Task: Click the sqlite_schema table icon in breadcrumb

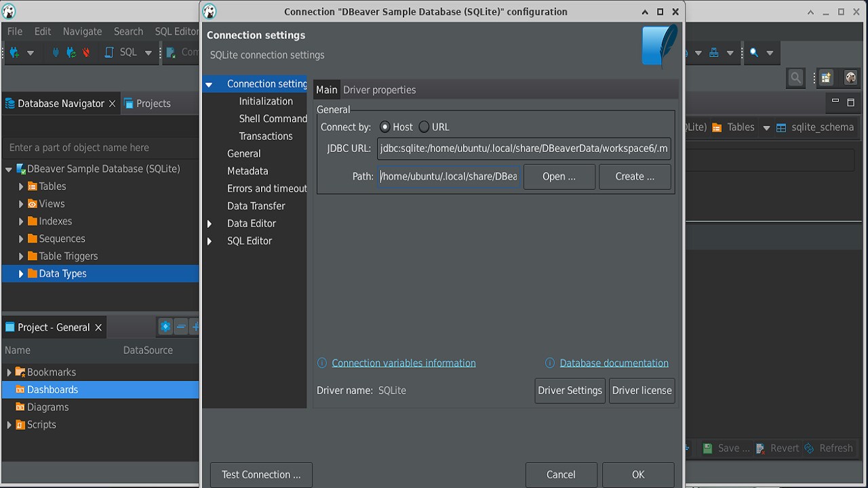Action: pos(781,127)
